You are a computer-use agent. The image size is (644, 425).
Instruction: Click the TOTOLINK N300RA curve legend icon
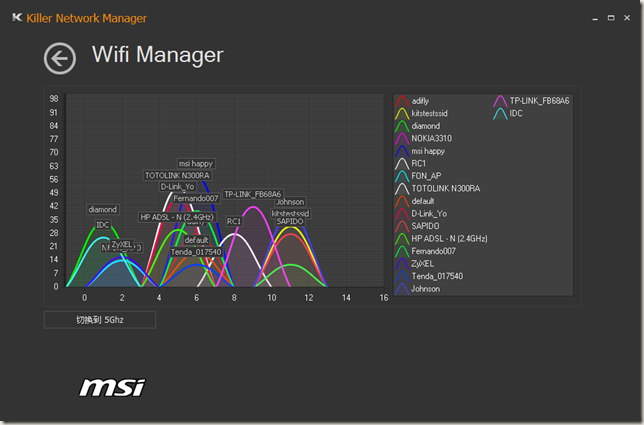tap(402, 189)
